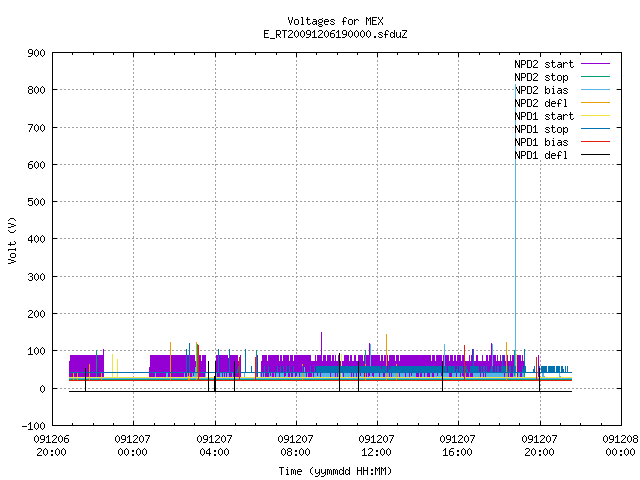Click the 091206 20:00 time axis tick label
The image size is (640, 480).
51,445
